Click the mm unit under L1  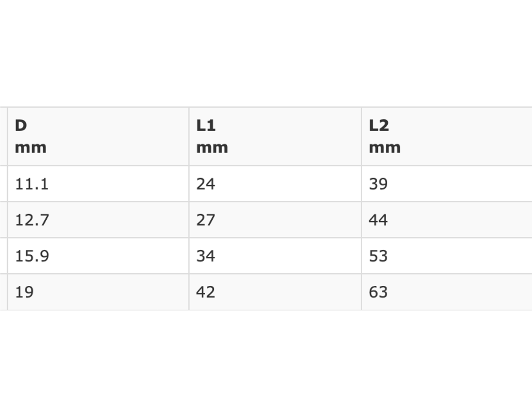(x=212, y=148)
